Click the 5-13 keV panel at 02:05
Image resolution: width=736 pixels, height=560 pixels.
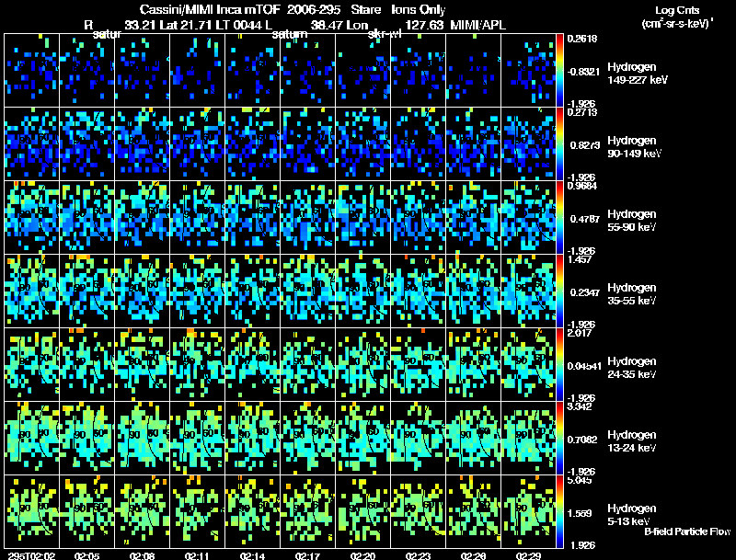click(x=86, y=511)
